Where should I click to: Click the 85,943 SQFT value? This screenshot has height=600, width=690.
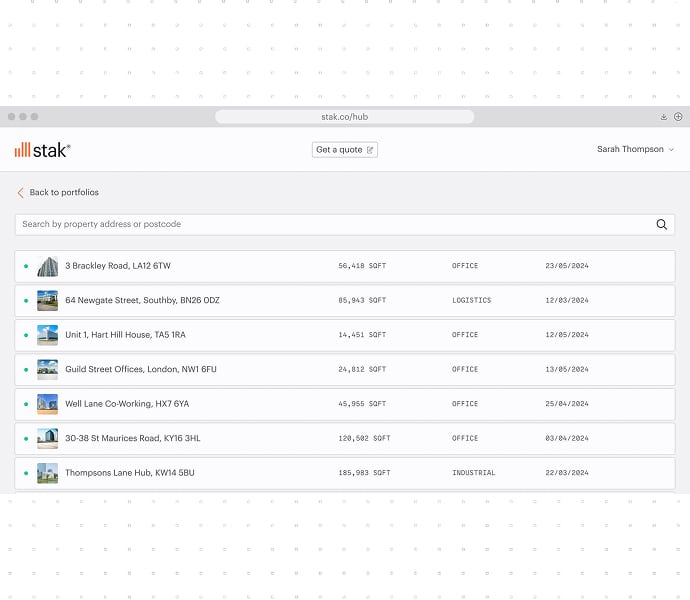click(362, 300)
